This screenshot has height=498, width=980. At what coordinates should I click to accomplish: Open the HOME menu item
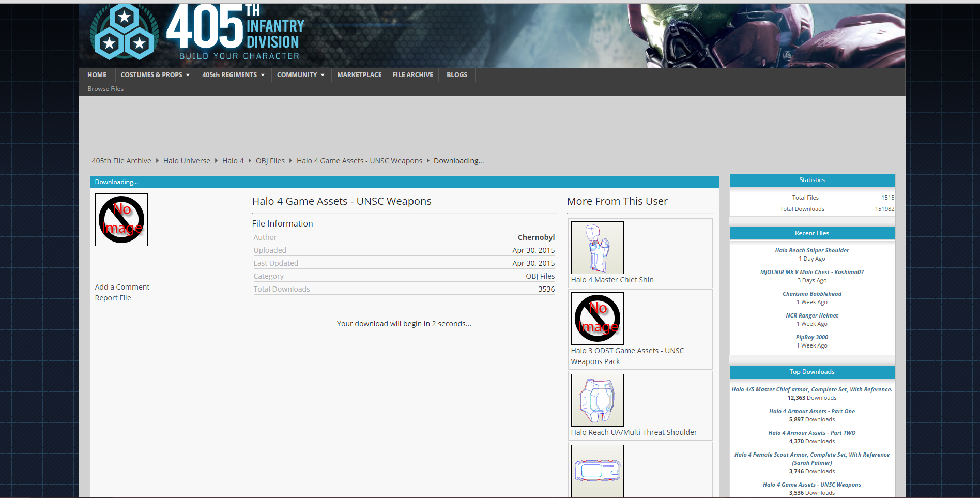pyautogui.click(x=97, y=75)
